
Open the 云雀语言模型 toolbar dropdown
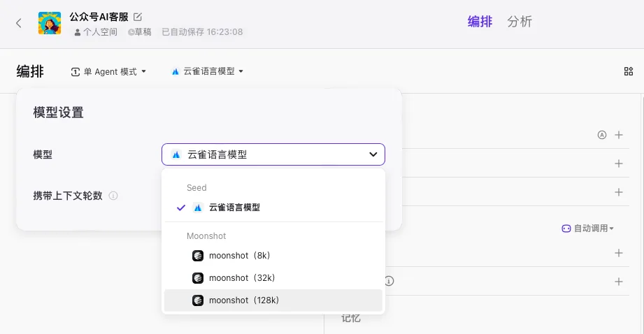click(208, 71)
